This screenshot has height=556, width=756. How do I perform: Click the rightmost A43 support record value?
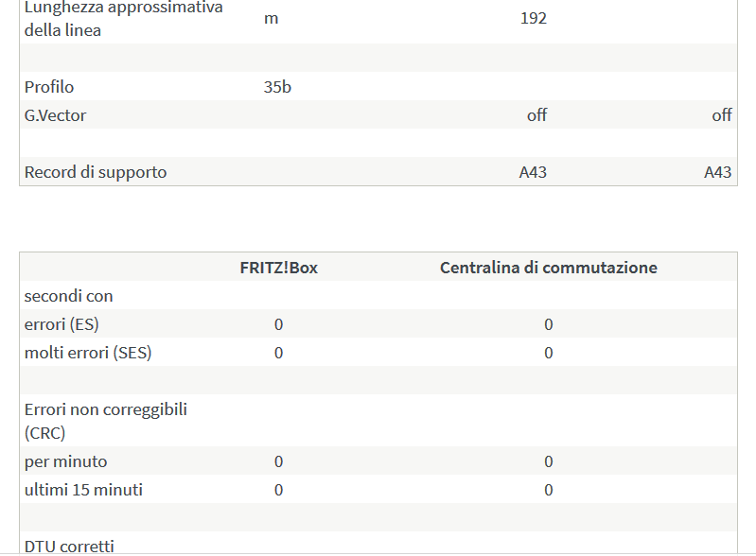tap(718, 172)
